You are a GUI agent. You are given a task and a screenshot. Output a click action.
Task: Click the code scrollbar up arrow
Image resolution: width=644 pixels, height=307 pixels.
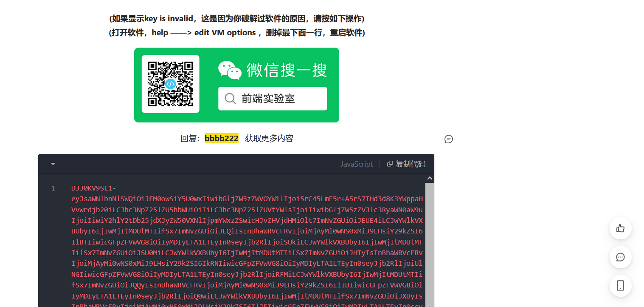tap(430, 178)
